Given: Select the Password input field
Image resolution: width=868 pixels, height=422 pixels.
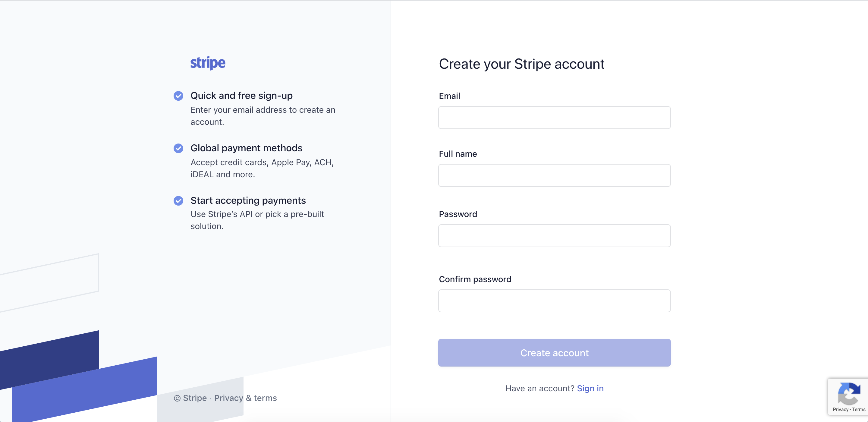Looking at the screenshot, I should tap(554, 236).
